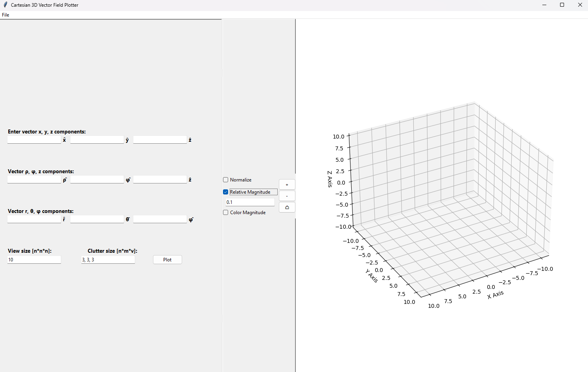The height and width of the screenshot is (372, 588).
Task: Click the home reset view button
Action: coord(287,207)
